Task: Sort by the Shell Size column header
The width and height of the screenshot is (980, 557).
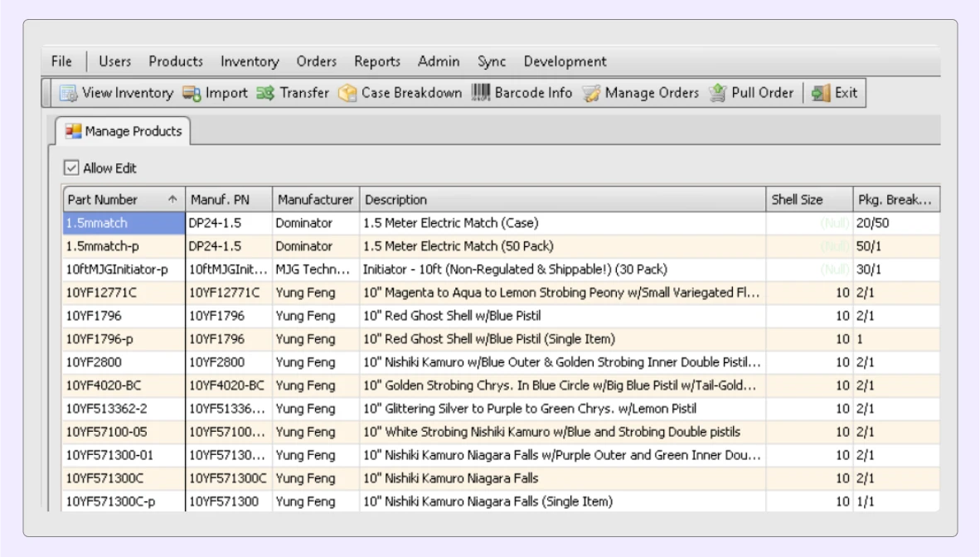Action: coord(797,200)
